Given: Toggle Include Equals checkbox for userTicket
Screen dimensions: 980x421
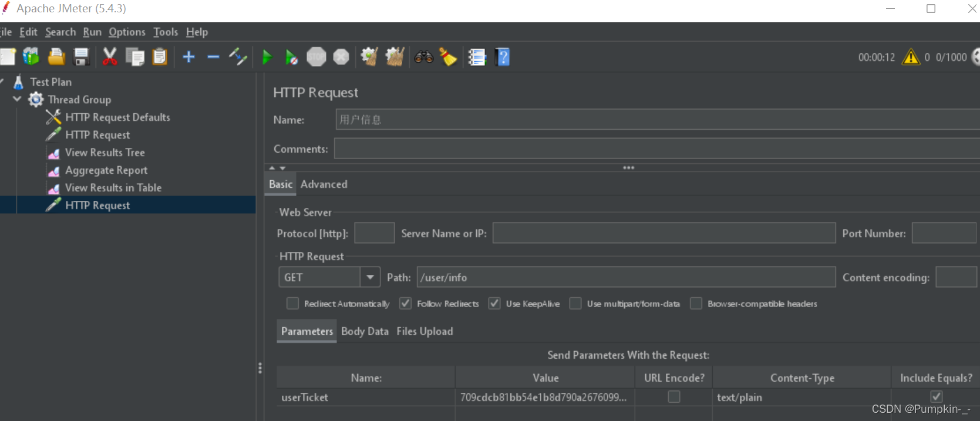Looking at the screenshot, I should pos(937,397).
